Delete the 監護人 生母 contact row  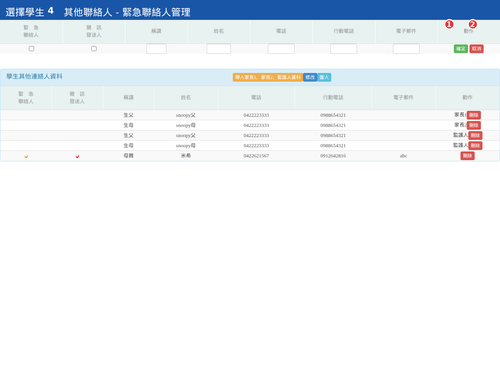(x=475, y=146)
